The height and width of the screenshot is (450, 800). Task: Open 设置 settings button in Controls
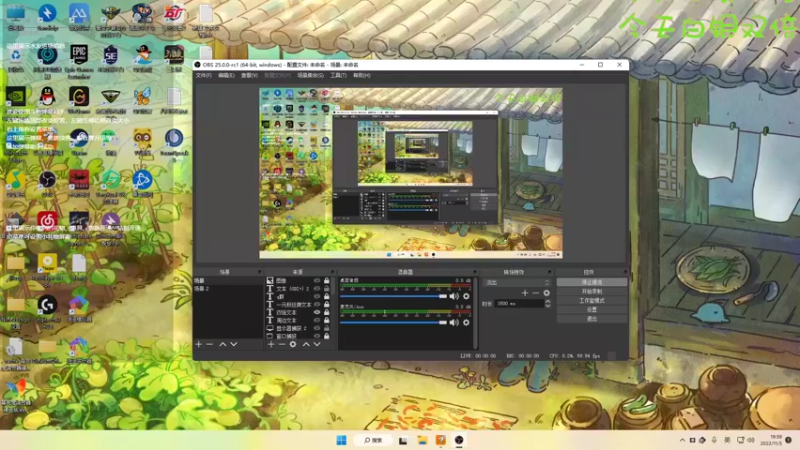(x=592, y=310)
